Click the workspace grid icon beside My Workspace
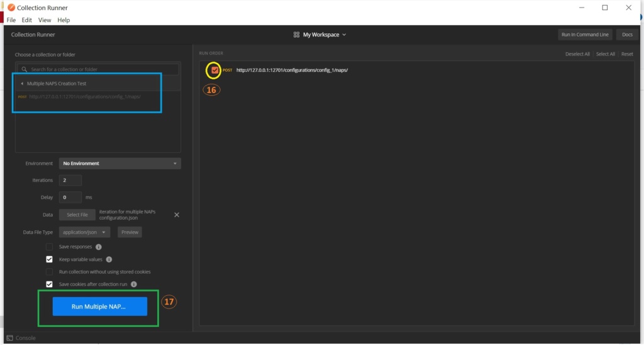Screen dimensions: 644x345 pos(297,35)
